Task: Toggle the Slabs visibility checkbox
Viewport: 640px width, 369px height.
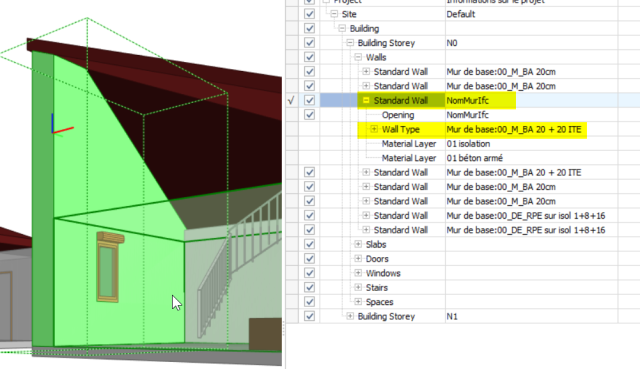Action: [x=309, y=244]
